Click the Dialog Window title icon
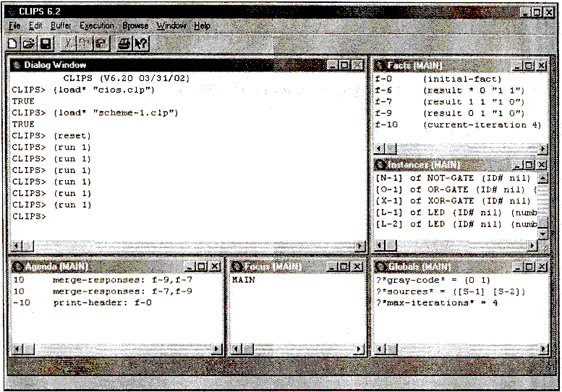562x392 pixels. pyautogui.click(x=16, y=65)
